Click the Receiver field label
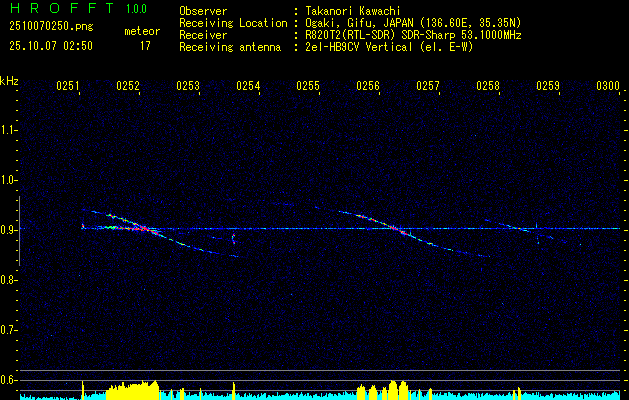Image resolution: width=629 pixels, height=400 pixels. click(x=203, y=35)
